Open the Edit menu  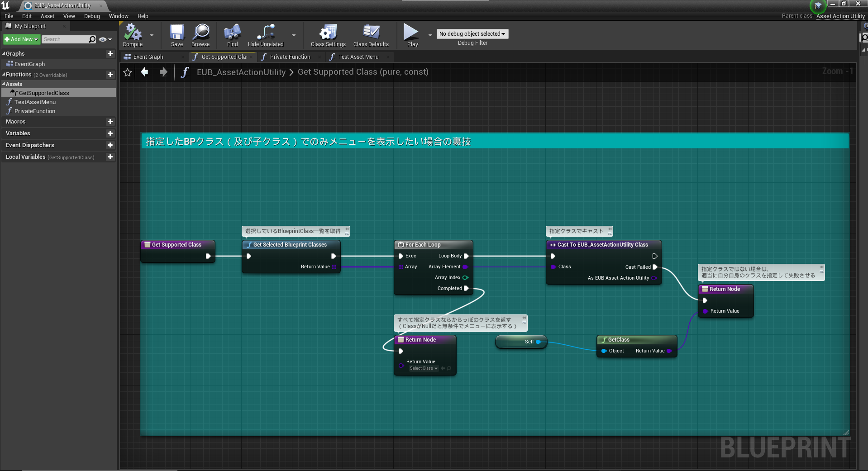pos(27,16)
